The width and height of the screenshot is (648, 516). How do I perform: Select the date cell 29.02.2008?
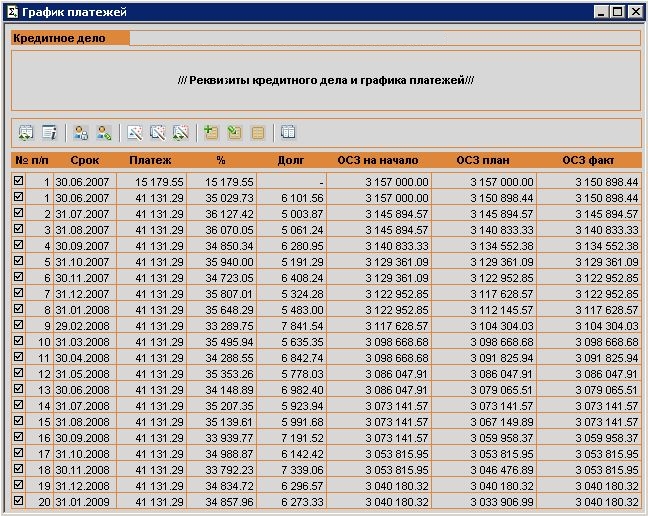click(x=83, y=325)
